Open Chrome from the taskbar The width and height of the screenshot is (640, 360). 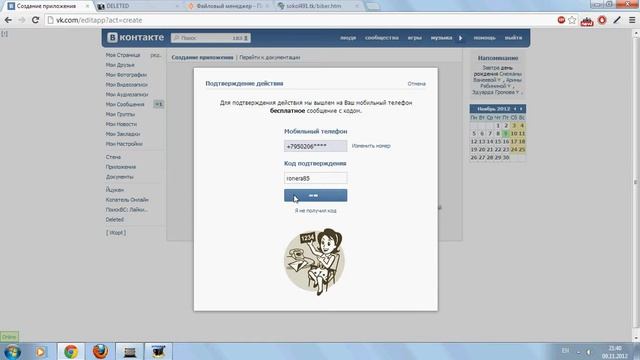[x=71, y=351]
